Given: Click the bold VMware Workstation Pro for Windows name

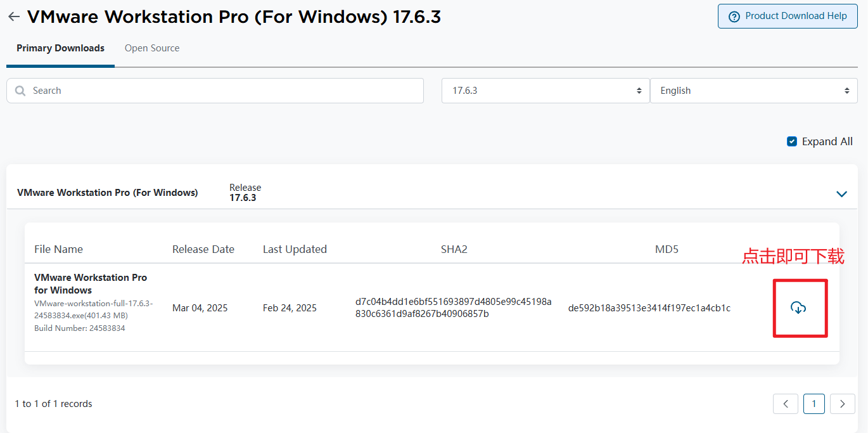Looking at the screenshot, I should coord(91,284).
